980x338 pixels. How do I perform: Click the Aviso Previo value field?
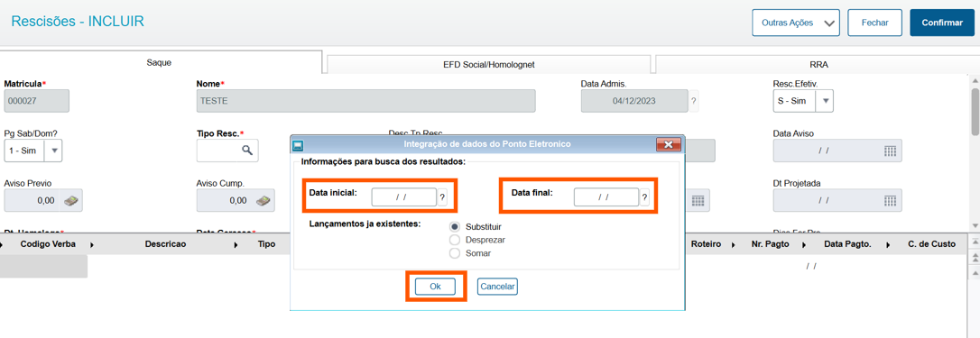click(x=43, y=201)
